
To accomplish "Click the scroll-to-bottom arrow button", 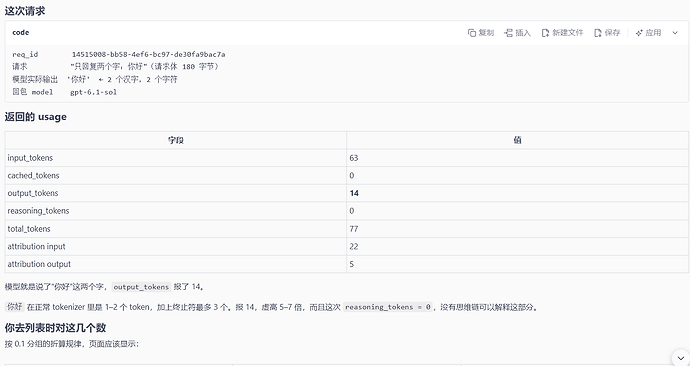I will point(680,358).
